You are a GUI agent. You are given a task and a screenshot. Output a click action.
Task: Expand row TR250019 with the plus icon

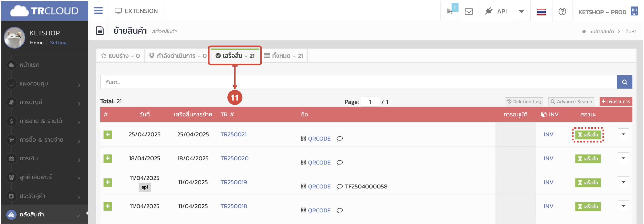107,183
